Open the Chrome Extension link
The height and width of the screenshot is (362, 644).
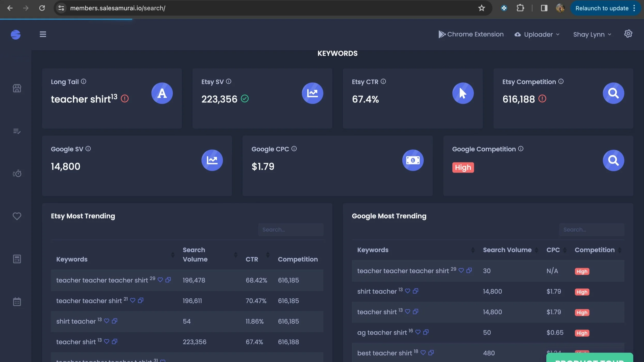coord(471,34)
